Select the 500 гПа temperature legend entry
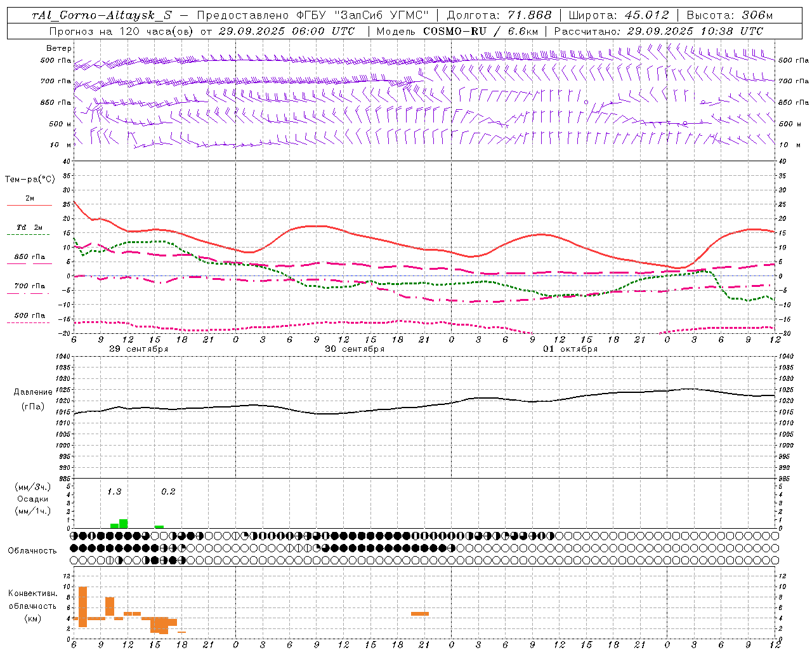 click(30, 315)
